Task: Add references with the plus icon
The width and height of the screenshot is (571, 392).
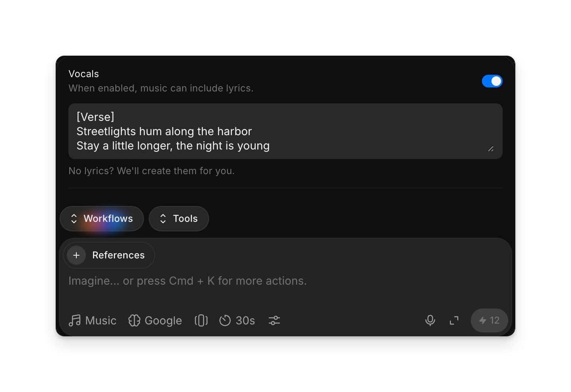Action: (x=76, y=255)
